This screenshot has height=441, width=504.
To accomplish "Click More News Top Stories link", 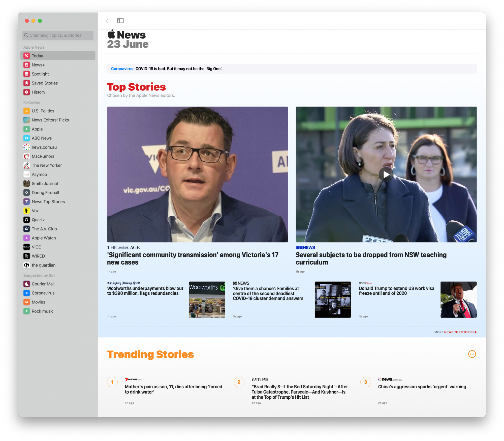I will click(x=455, y=332).
